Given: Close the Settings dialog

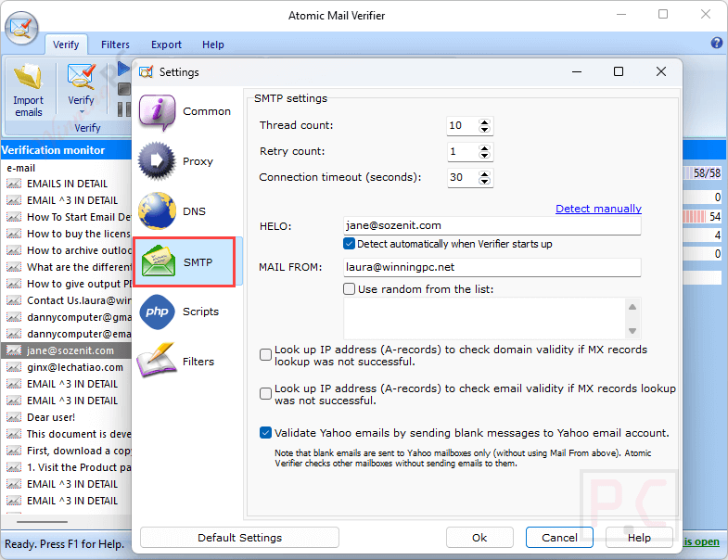Looking at the screenshot, I should (x=661, y=71).
